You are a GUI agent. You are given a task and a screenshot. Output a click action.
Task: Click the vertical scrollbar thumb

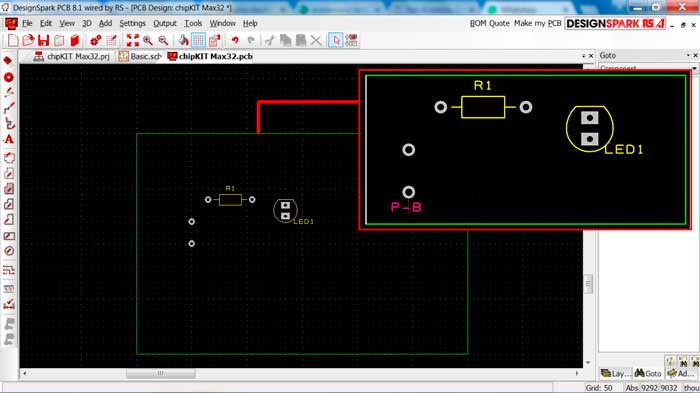coord(588,284)
